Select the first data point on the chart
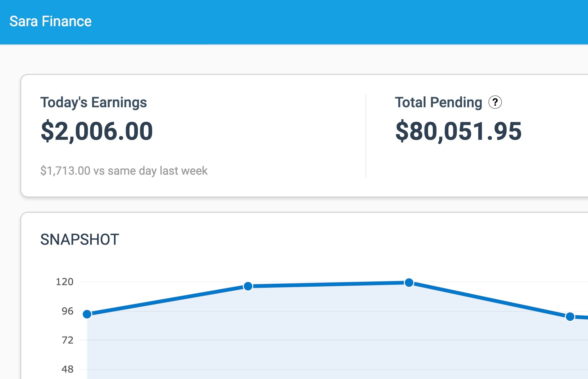588x379 pixels. [87, 314]
